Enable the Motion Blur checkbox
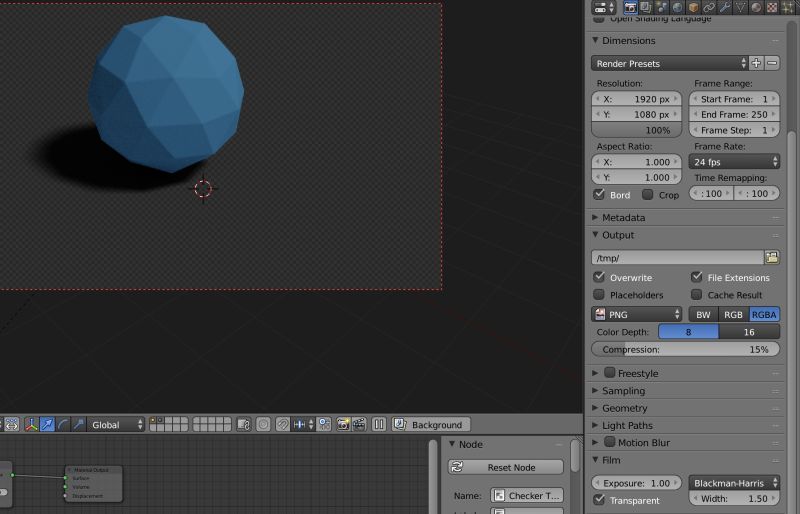Viewport: 800px width, 514px height. pos(610,442)
